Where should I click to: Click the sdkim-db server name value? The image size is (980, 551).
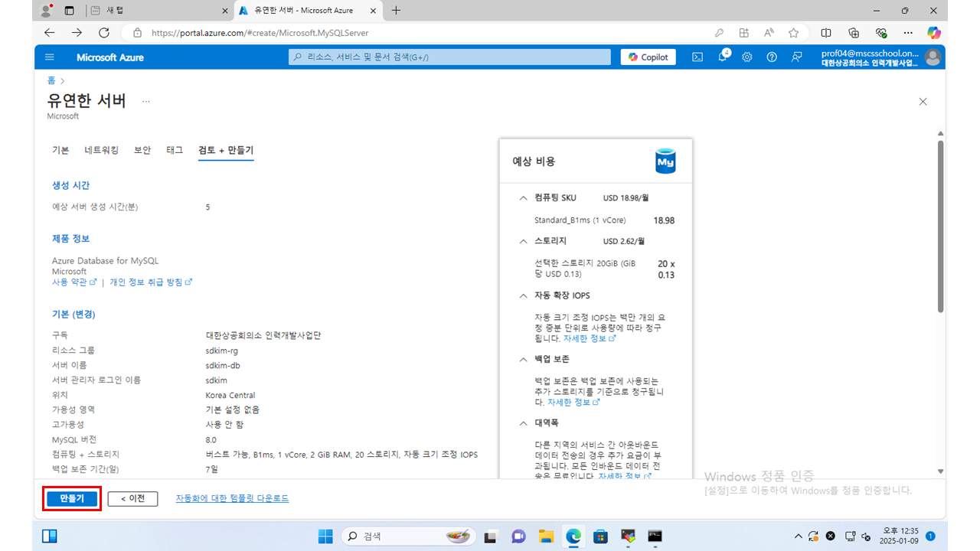coord(224,365)
